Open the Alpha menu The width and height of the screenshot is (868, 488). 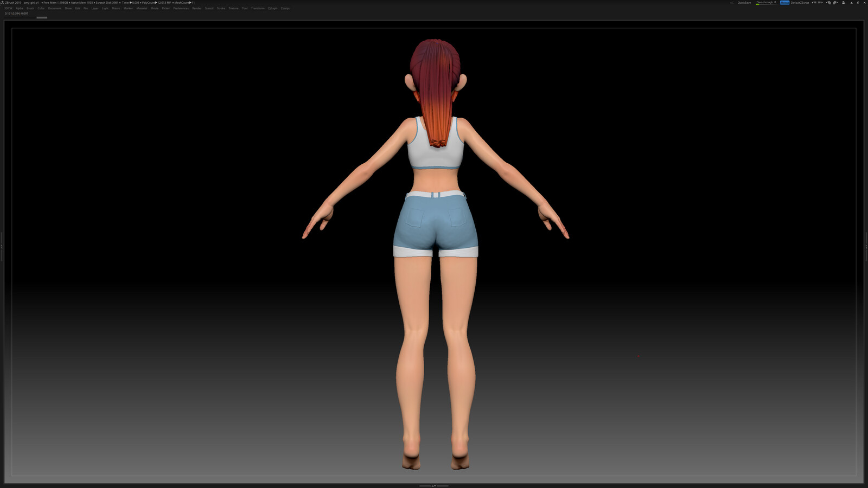20,8
